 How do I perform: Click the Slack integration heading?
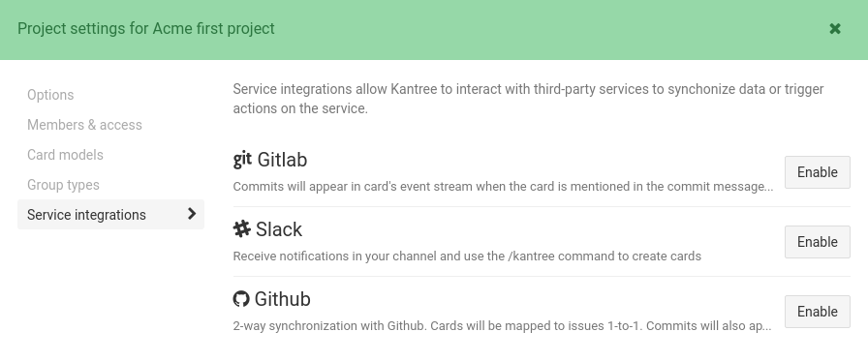[x=279, y=229]
